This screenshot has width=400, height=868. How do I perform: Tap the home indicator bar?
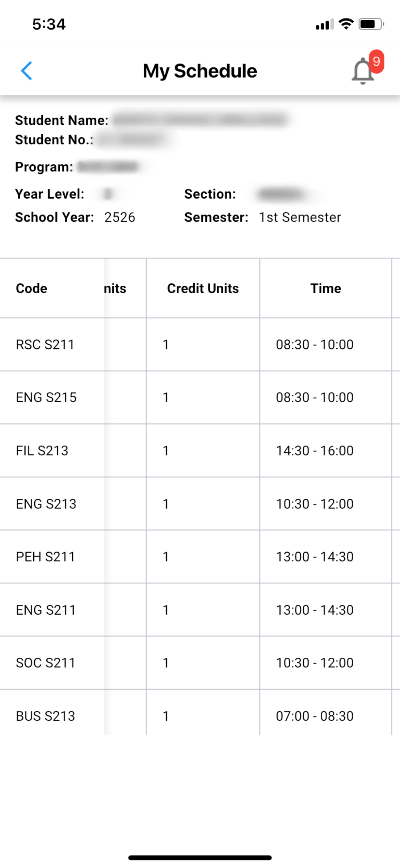tap(200, 857)
